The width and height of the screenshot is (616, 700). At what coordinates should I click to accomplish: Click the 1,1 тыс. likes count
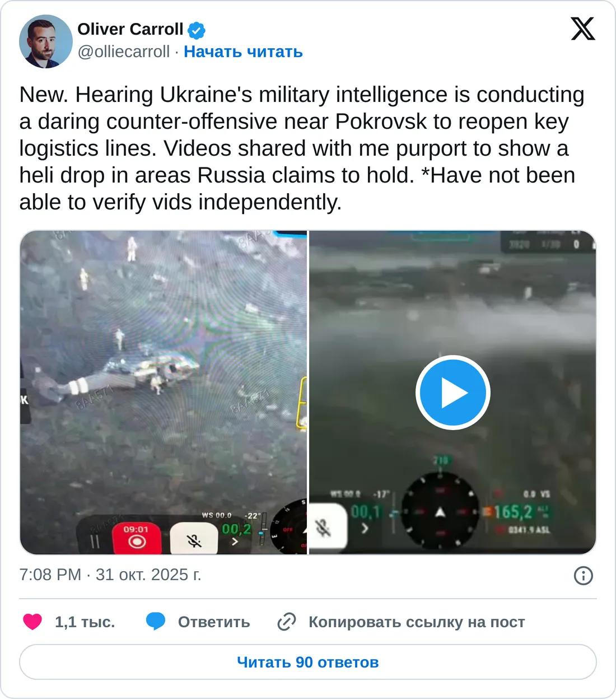click(85, 622)
